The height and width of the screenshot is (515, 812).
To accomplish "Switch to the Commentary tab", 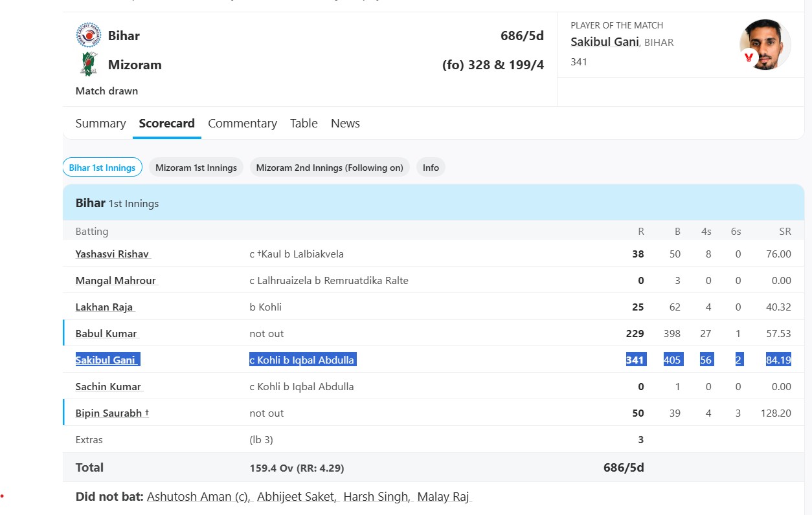I will (242, 123).
